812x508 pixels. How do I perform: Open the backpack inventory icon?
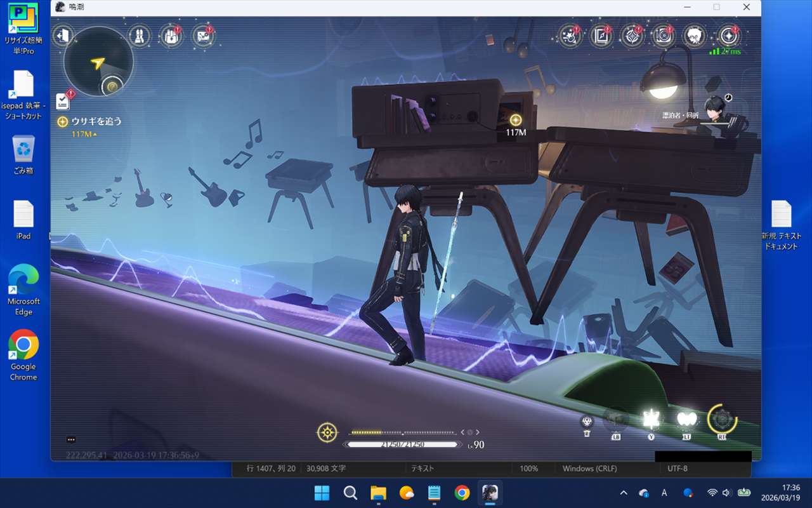click(170, 36)
